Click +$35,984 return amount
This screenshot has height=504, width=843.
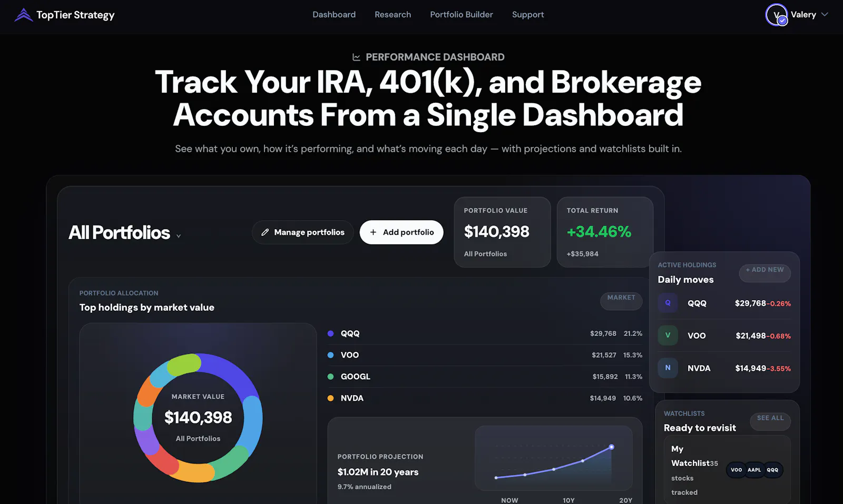[583, 254]
